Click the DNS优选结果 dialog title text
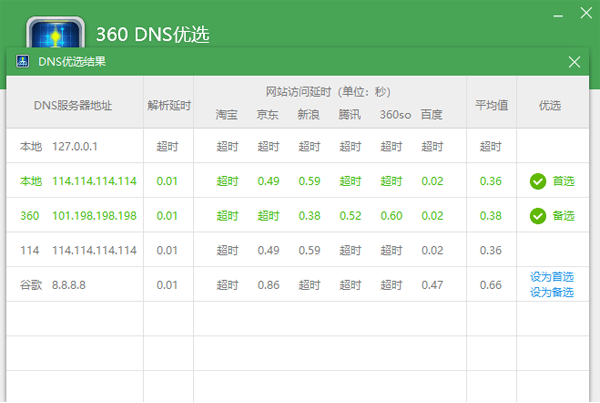 tap(72, 62)
